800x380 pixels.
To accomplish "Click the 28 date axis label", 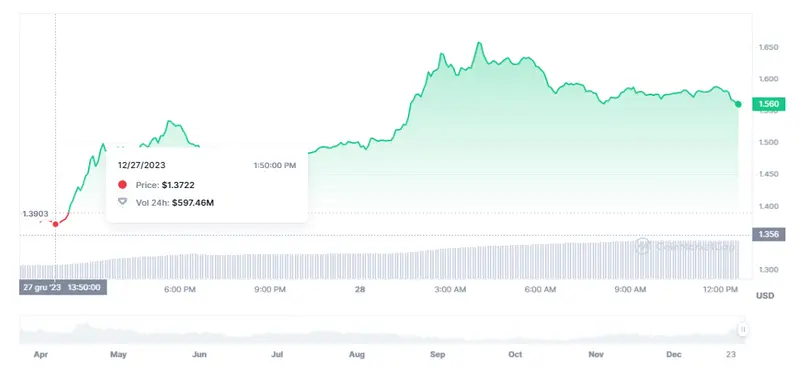I will click(x=360, y=289).
